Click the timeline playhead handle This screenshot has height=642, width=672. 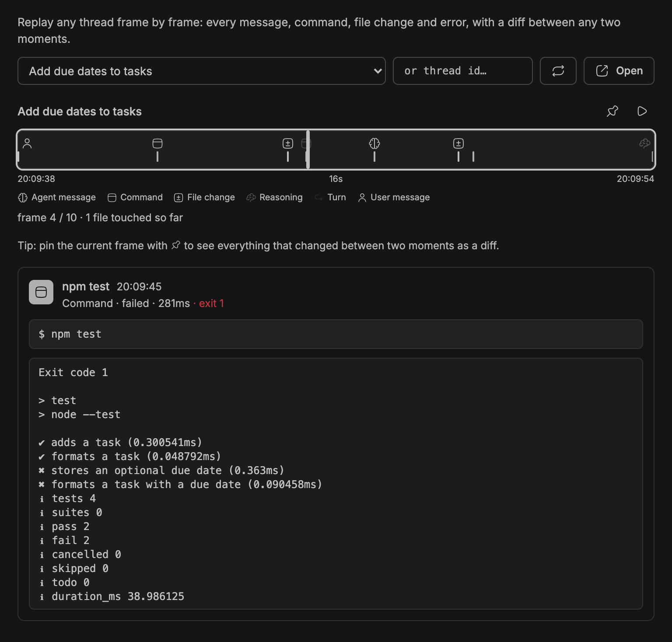pyautogui.click(x=308, y=150)
